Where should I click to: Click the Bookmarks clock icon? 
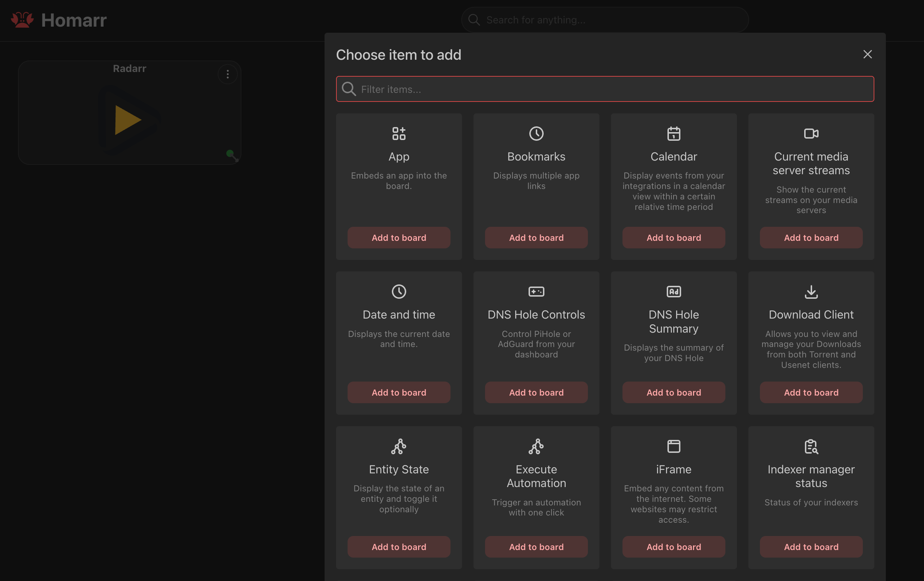[536, 133]
